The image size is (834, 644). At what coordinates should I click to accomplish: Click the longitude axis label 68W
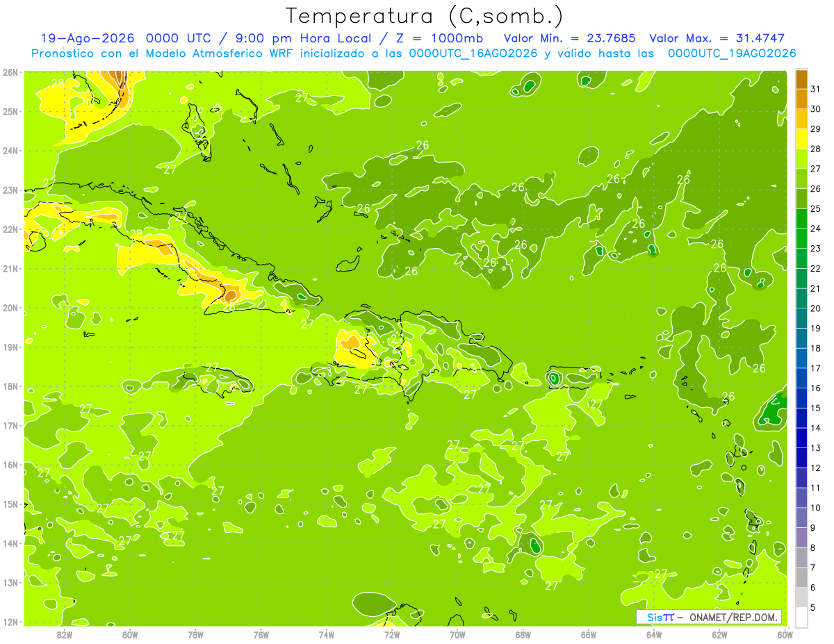tap(523, 635)
